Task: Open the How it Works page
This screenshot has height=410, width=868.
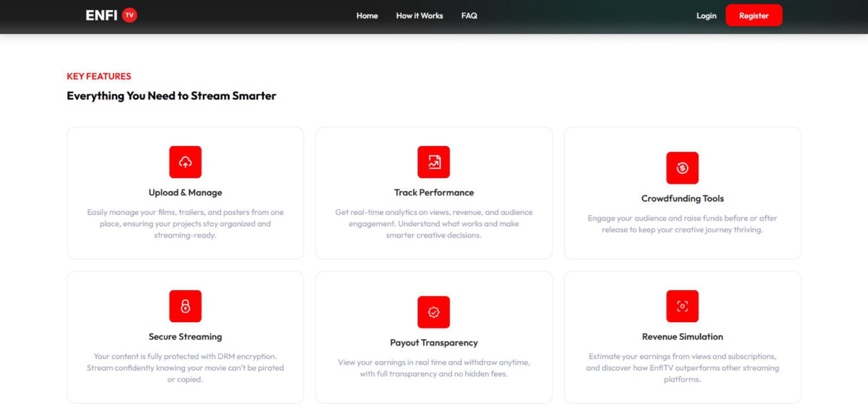Action: [419, 16]
